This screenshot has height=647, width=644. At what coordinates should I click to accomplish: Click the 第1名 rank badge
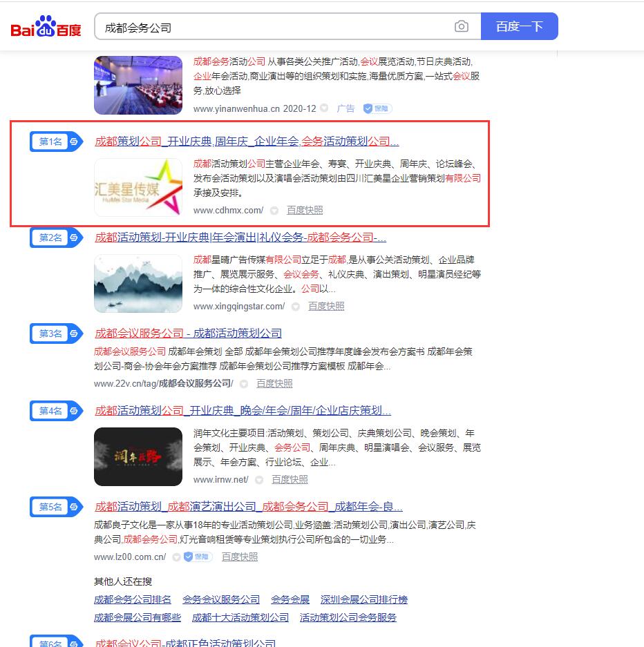[x=56, y=142]
